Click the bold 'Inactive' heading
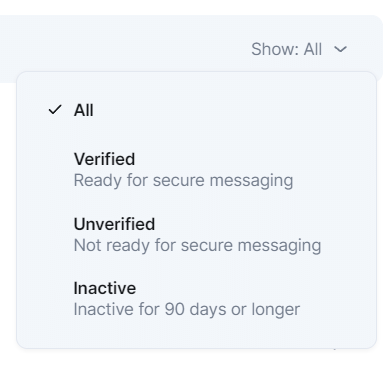Screen dimensions: 389x376 point(105,288)
